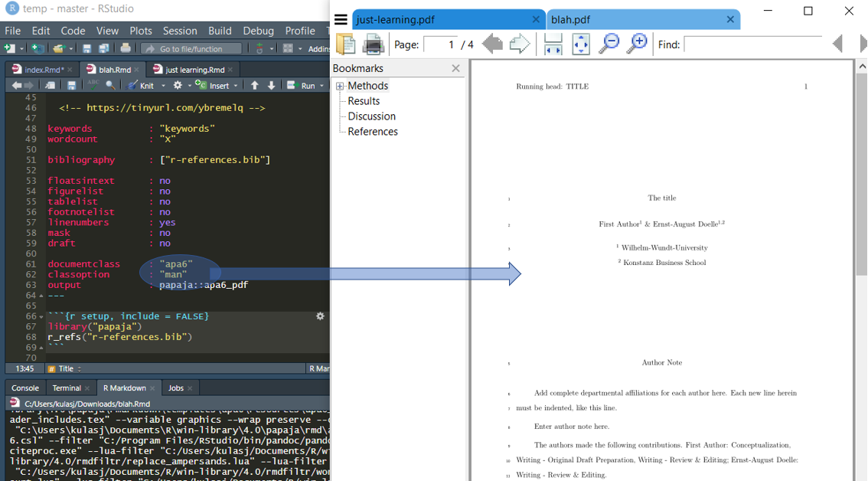Viewport: 868px width, 481px height.
Task: Click the workspace panes layout icon
Action: tap(288, 49)
